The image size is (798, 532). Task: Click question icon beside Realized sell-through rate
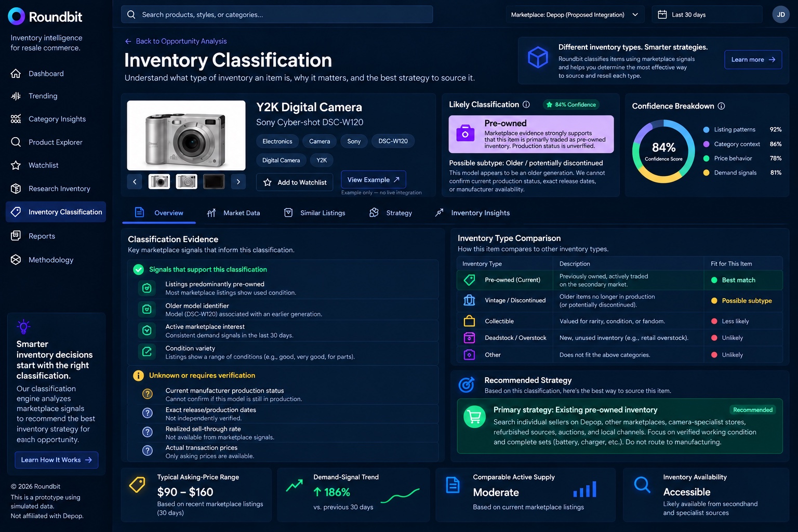coord(148,432)
